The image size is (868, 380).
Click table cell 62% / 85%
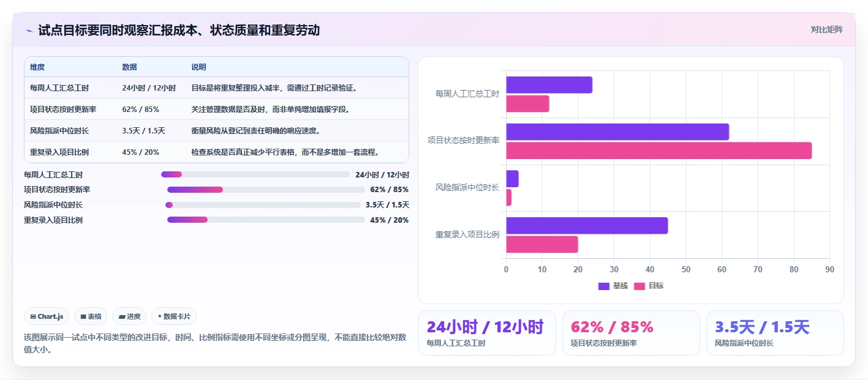click(140, 110)
